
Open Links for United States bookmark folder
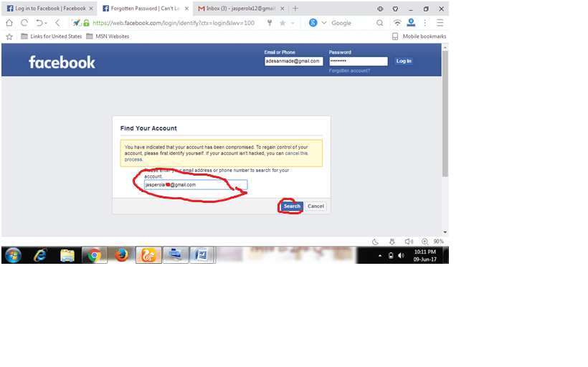tap(52, 37)
